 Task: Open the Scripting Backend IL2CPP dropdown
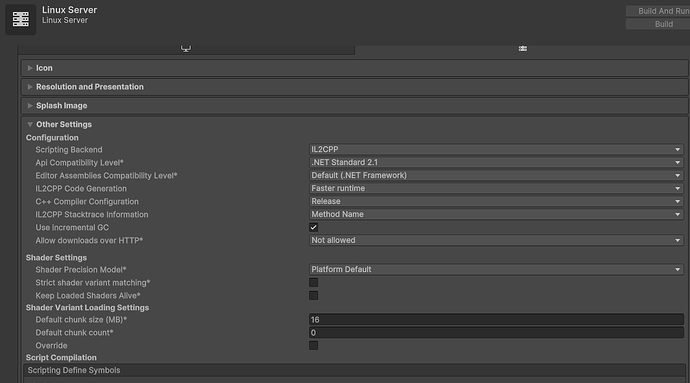(496, 150)
